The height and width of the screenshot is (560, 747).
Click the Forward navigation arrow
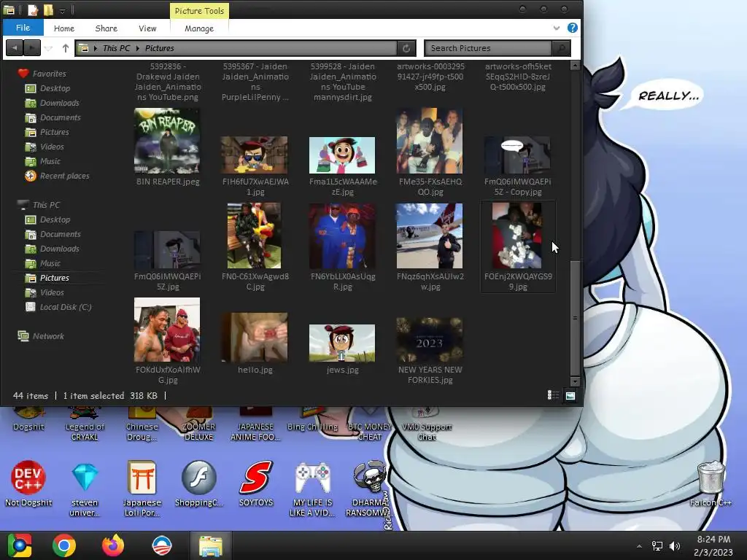click(32, 47)
